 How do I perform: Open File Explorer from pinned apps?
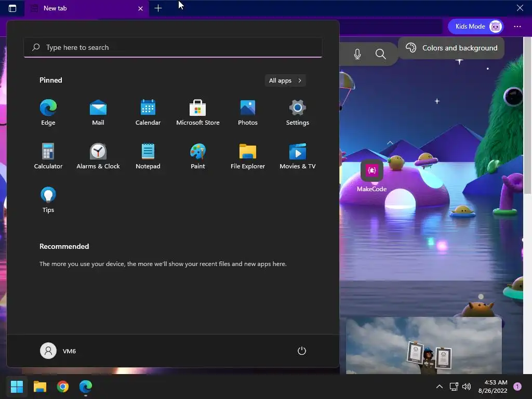tap(248, 156)
